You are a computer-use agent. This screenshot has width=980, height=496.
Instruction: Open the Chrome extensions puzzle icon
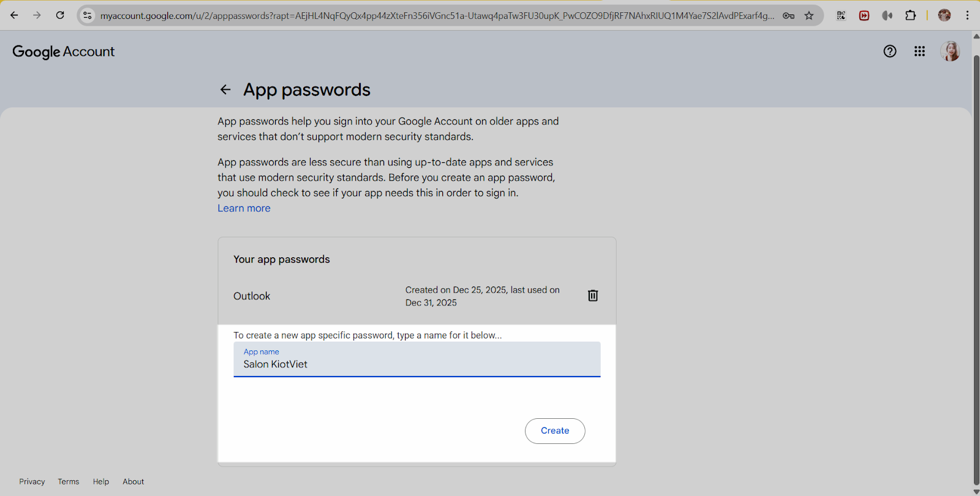911,15
